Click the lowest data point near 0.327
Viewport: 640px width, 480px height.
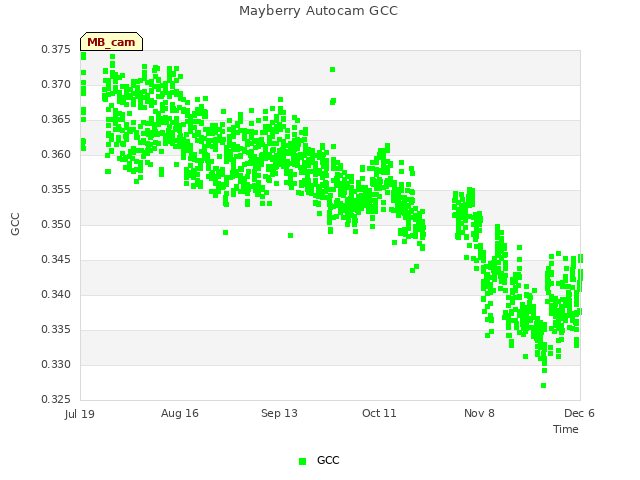[543, 386]
